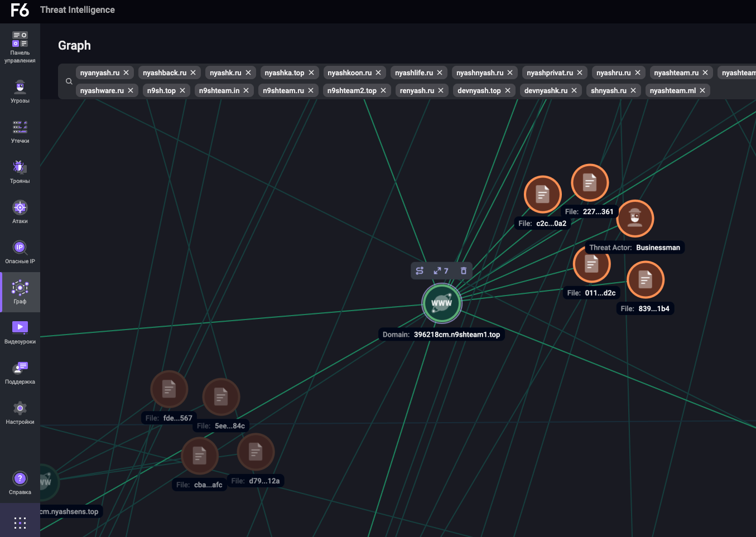Viewport: 756px width, 537px height.
Task: Click the search magnifier icon
Action: [69, 81]
